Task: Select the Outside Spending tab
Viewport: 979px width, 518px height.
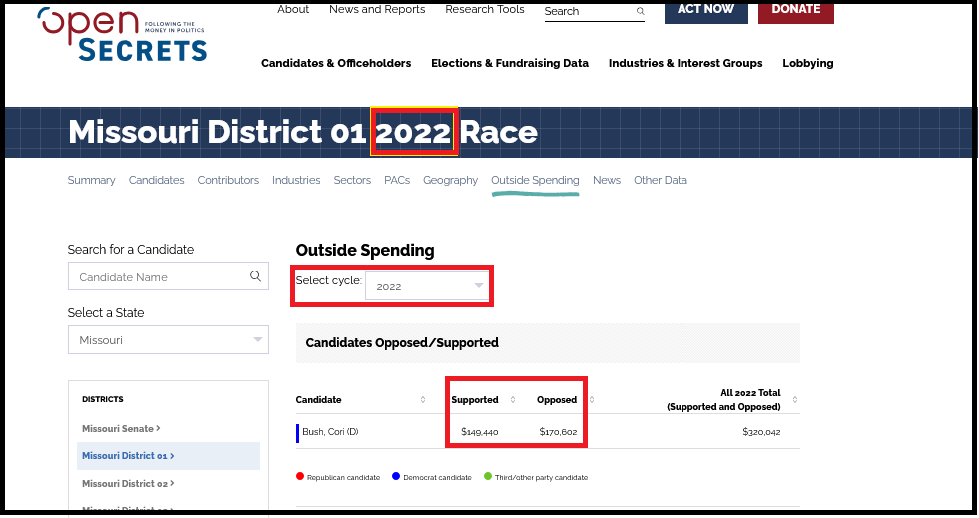Action: [x=535, y=180]
